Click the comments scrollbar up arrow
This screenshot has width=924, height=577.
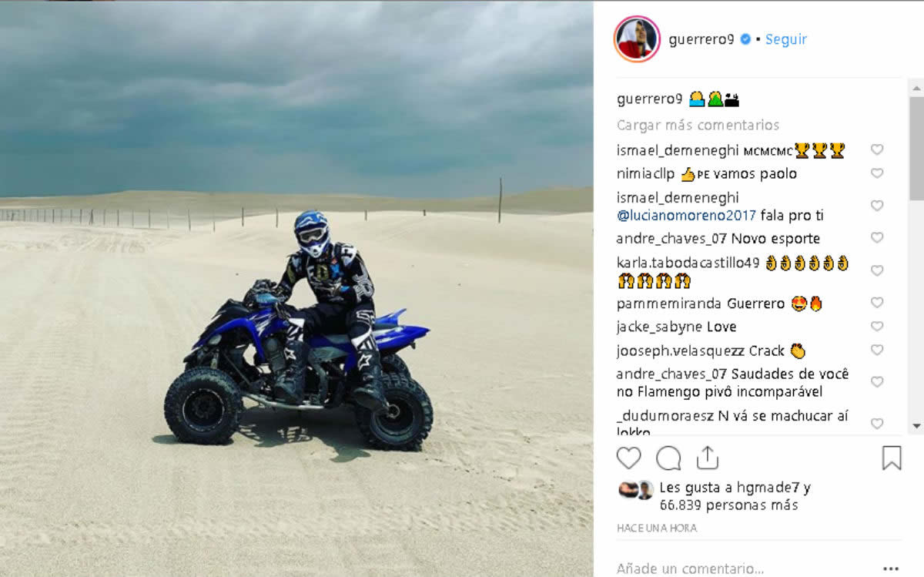tap(916, 85)
